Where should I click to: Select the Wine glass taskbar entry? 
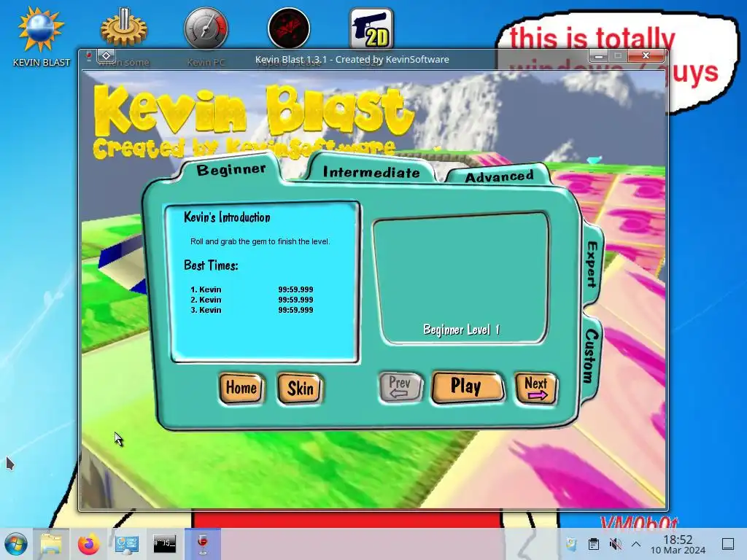click(203, 544)
